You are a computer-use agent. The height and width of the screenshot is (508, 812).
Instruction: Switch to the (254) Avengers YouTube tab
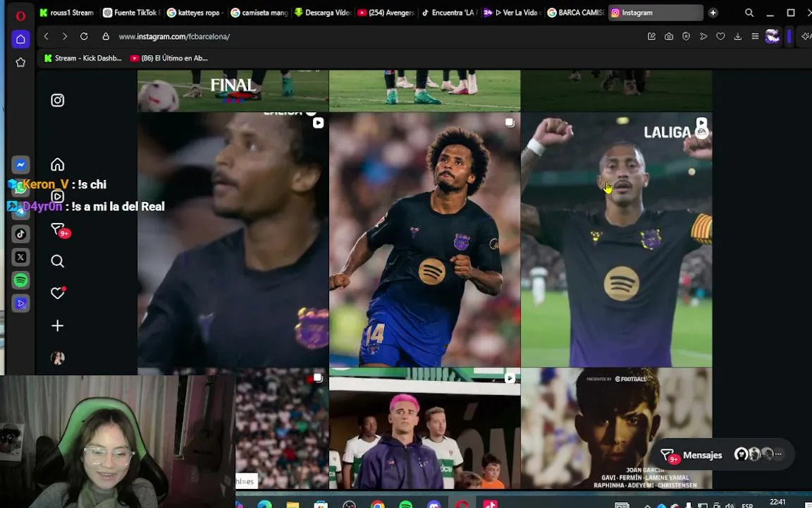point(386,13)
